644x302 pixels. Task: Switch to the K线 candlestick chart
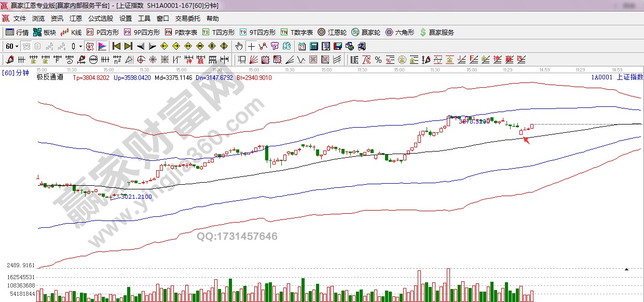coord(71,32)
